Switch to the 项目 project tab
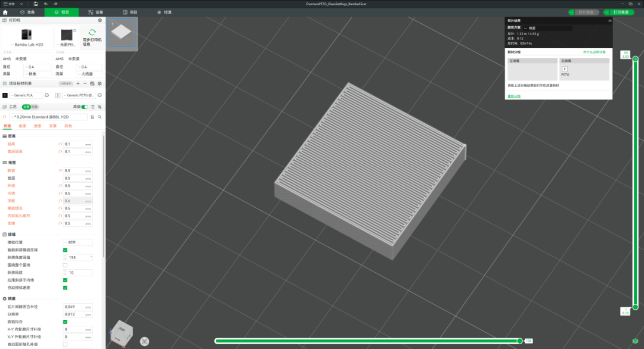Viewport: 644px width, 349px height. tap(130, 13)
